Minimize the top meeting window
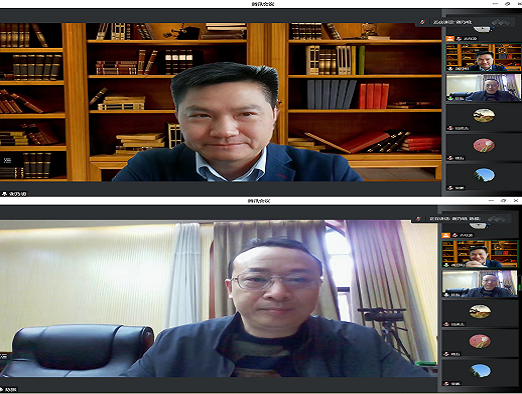Screen dimensions: 522x394 tap(495, 4)
